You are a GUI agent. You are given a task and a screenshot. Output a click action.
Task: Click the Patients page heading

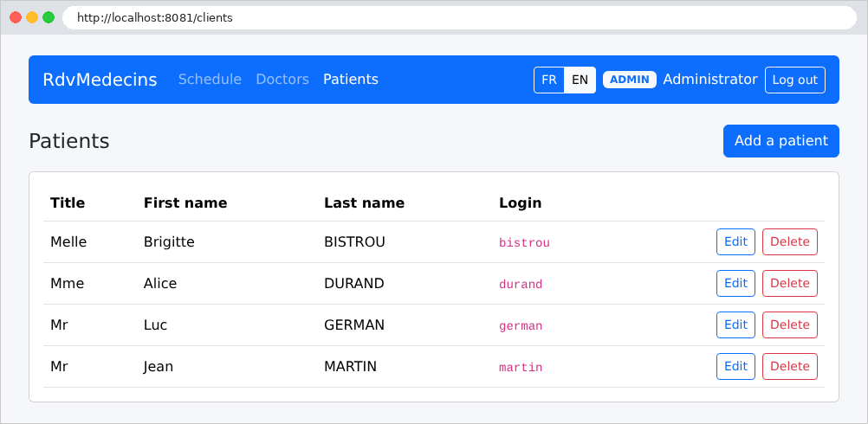pyautogui.click(x=69, y=141)
